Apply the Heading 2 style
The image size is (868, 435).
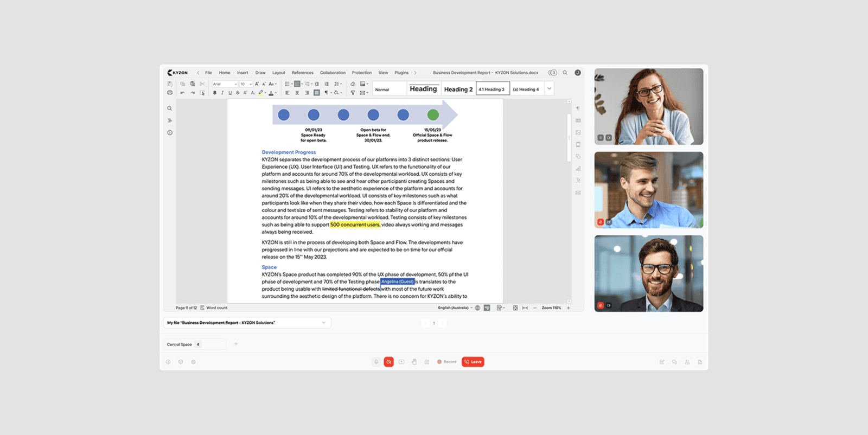pyautogui.click(x=458, y=88)
